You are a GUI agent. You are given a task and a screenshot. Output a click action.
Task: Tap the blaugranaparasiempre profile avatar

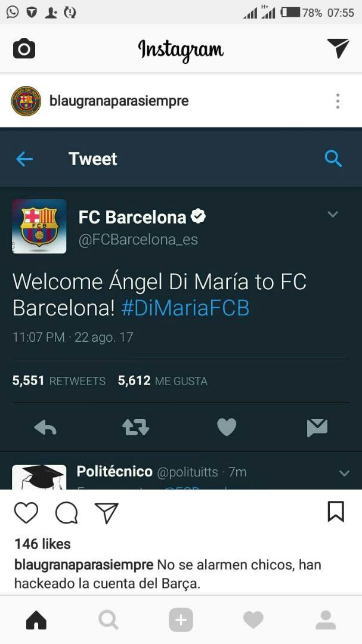26,101
